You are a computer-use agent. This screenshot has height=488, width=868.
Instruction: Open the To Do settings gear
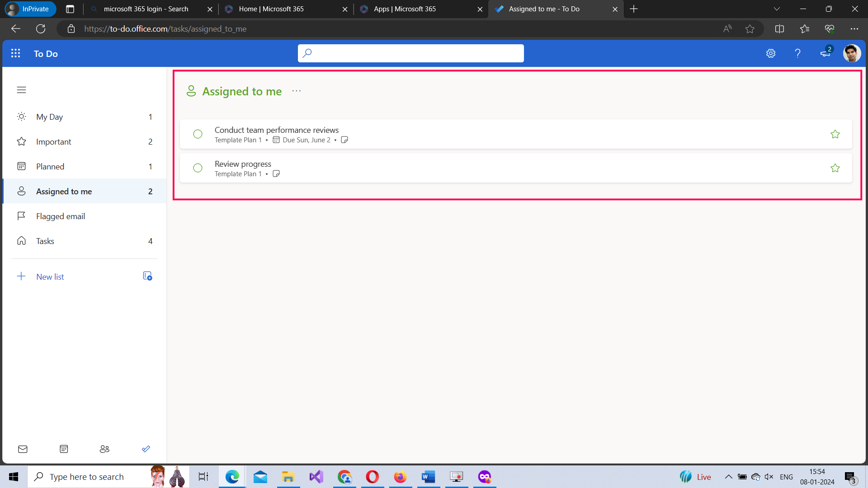771,53
